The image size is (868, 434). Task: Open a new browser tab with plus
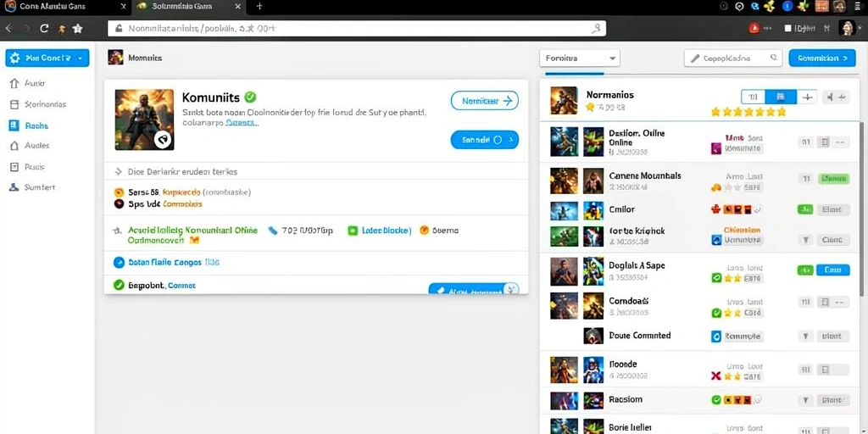tap(259, 7)
